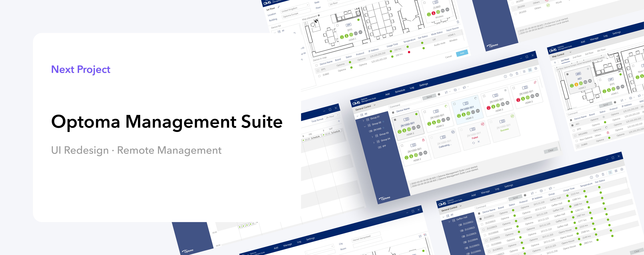Click Cancel in map placement dialog
The height and width of the screenshot is (255, 644).
pyautogui.click(x=448, y=57)
